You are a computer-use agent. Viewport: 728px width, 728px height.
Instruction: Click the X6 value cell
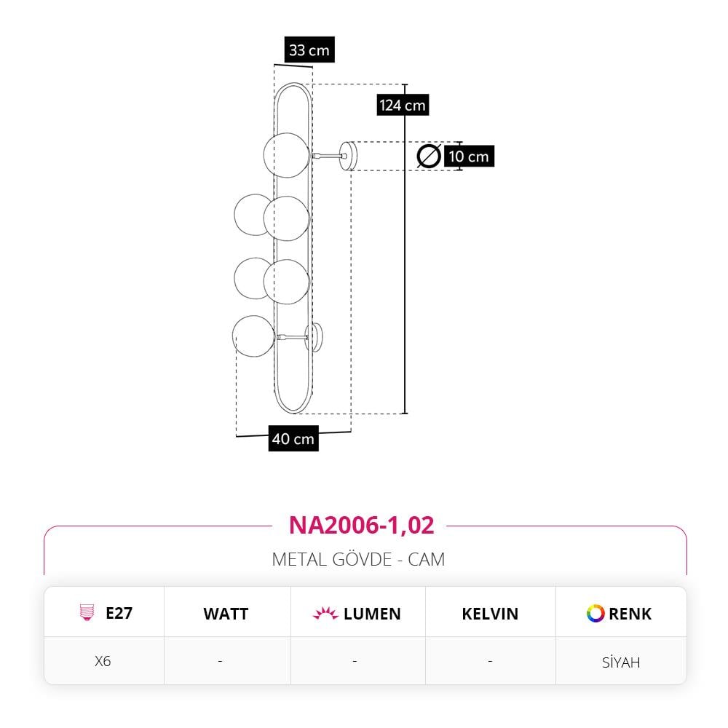(x=103, y=661)
